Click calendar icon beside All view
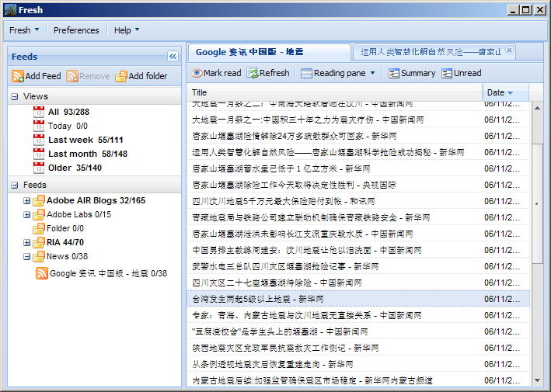This screenshot has width=551, height=392. click(39, 112)
